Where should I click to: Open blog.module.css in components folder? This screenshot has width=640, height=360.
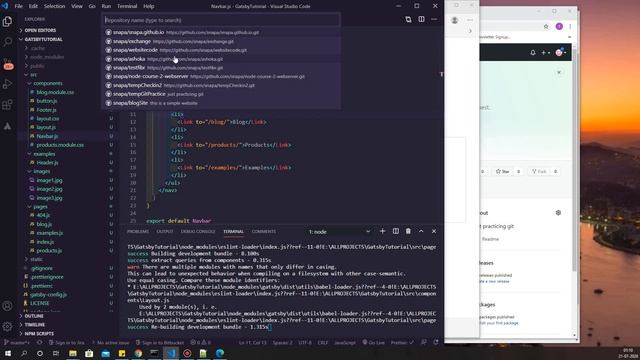[55, 92]
